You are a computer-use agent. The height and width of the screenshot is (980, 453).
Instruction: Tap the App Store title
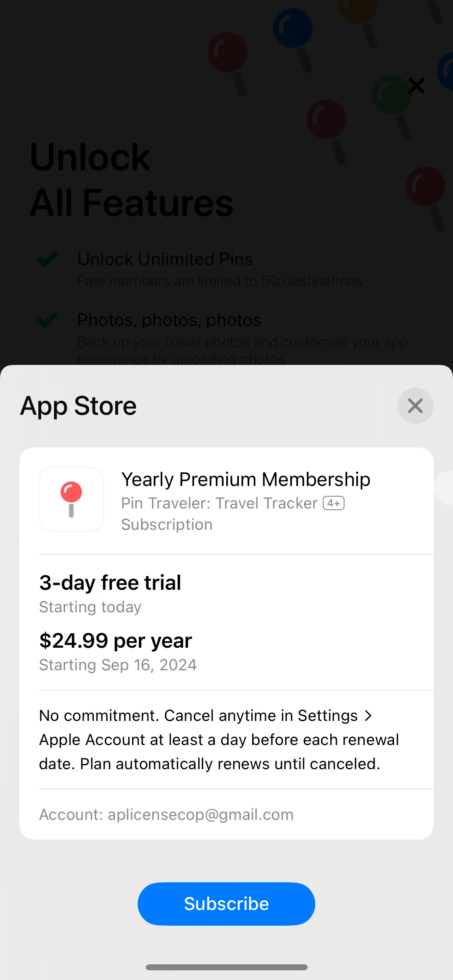point(79,406)
